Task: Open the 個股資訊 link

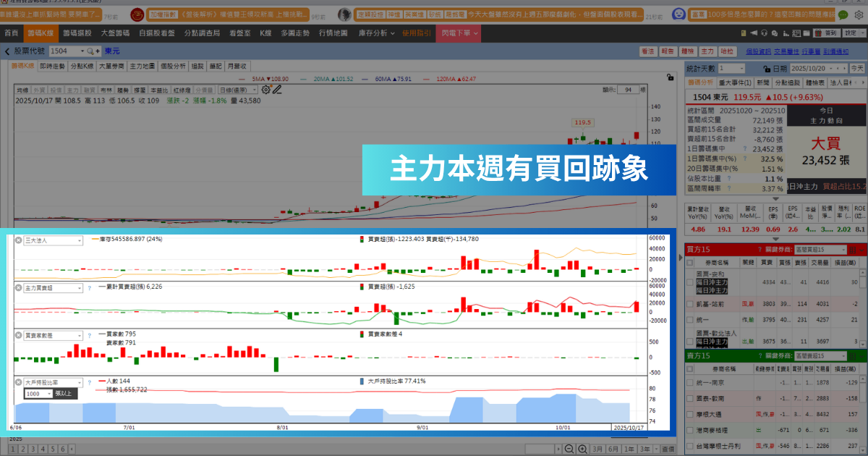Action: [x=758, y=51]
